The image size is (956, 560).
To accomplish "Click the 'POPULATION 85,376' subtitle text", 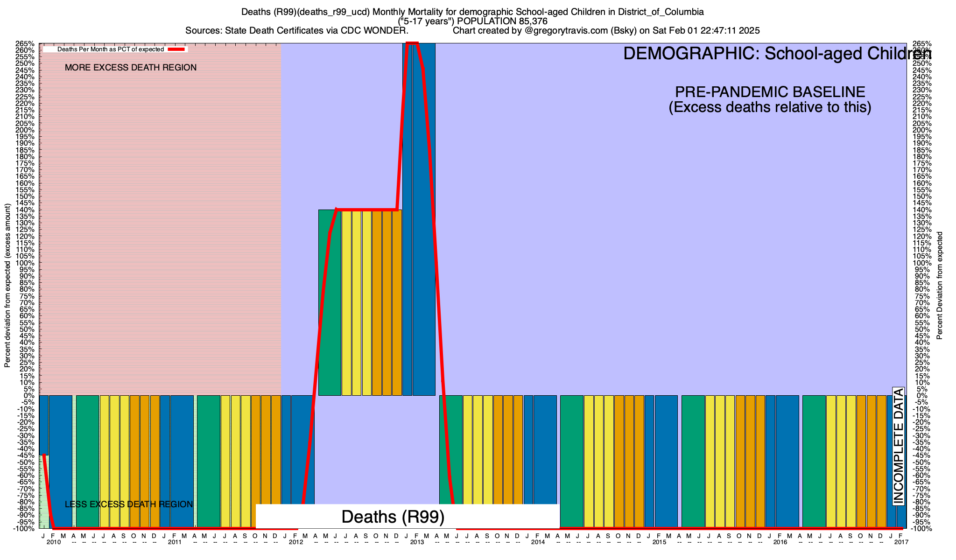I will 502,21.
